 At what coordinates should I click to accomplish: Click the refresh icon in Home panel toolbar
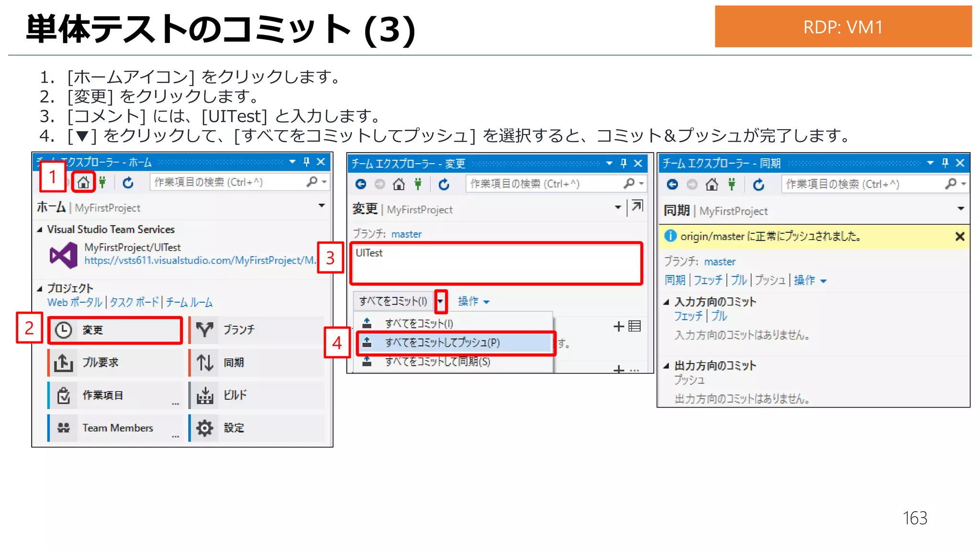click(x=128, y=183)
